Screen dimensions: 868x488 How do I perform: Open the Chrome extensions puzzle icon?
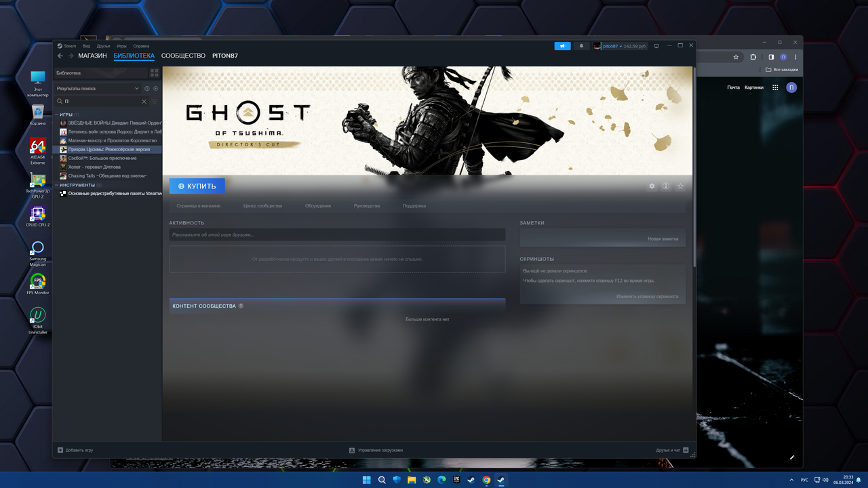[753, 57]
